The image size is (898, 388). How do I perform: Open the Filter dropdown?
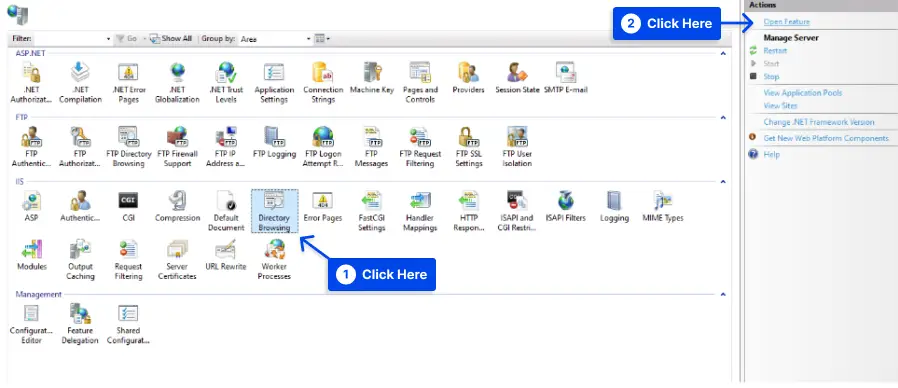(108, 39)
